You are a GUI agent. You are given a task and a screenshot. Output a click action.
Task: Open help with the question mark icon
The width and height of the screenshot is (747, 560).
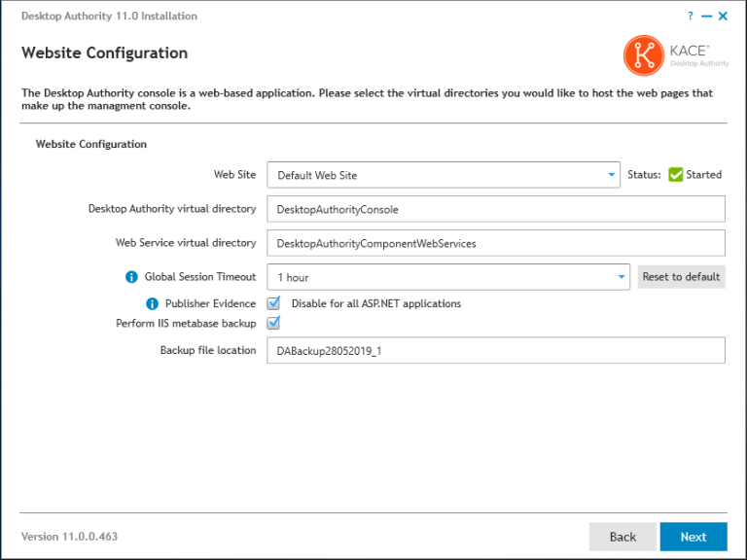[691, 17]
